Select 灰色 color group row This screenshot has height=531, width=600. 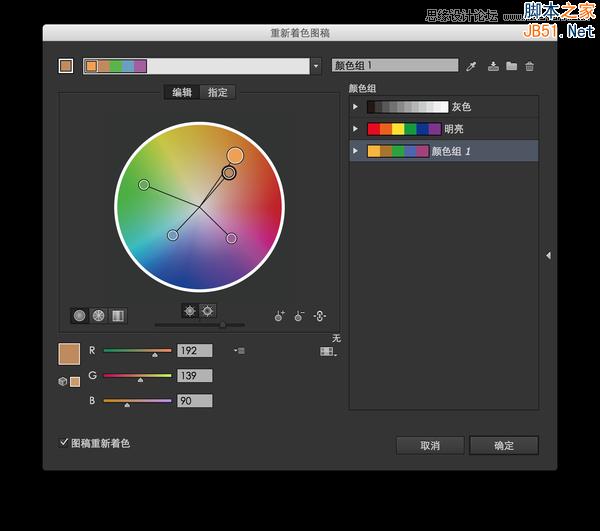[444, 107]
